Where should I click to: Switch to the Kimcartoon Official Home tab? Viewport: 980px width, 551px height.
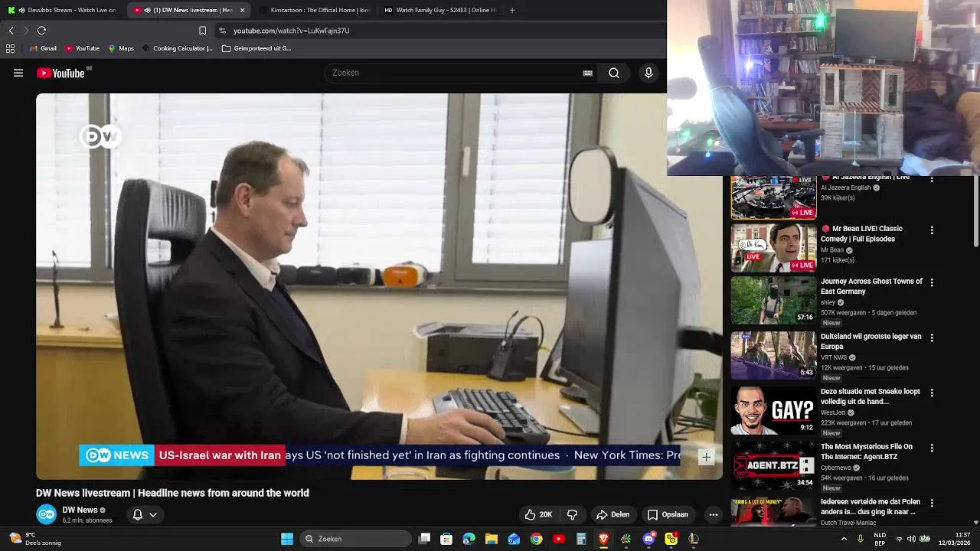tap(314, 10)
